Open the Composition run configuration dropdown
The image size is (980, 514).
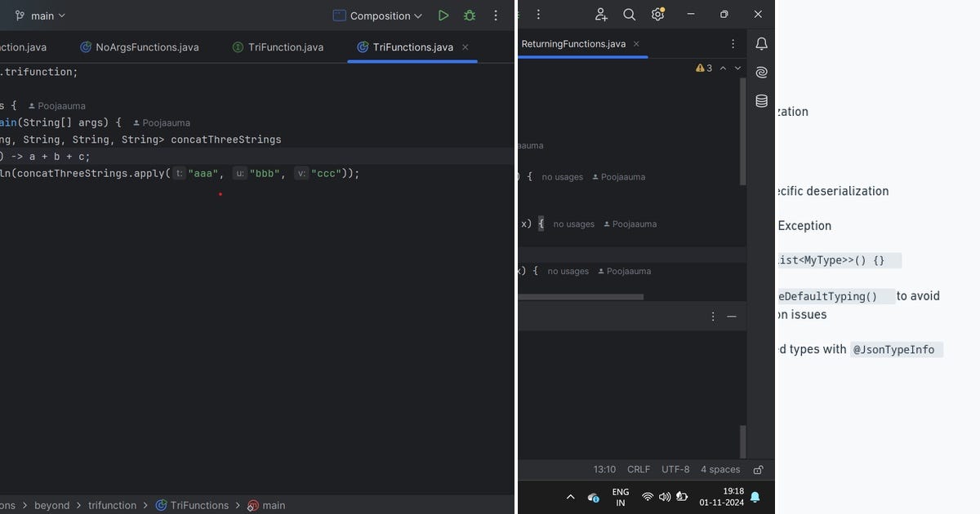tap(378, 16)
